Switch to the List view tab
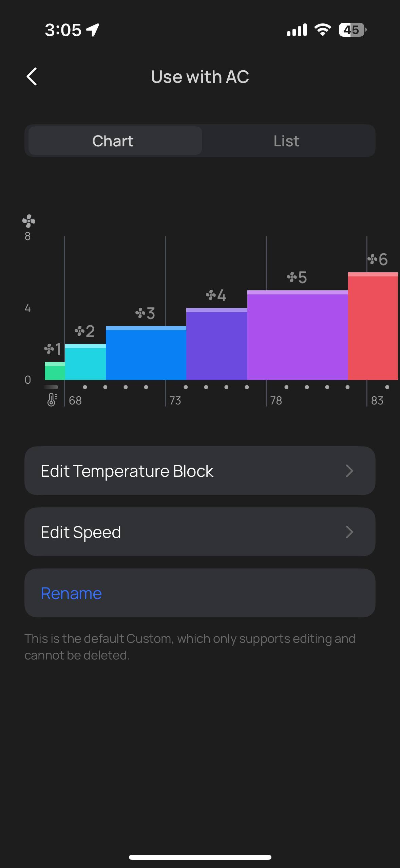This screenshot has width=400, height=868. 286,141
